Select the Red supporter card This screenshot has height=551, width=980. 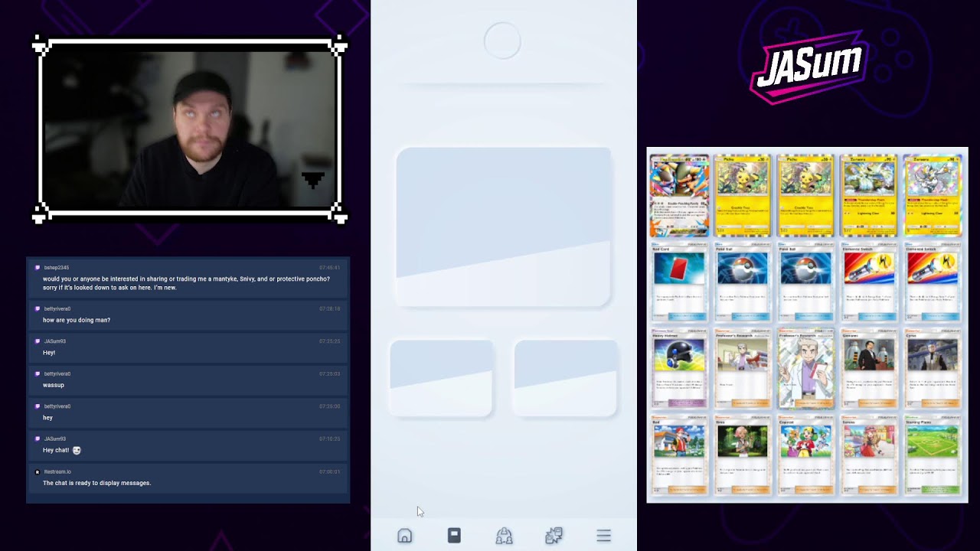coord(680,456)
